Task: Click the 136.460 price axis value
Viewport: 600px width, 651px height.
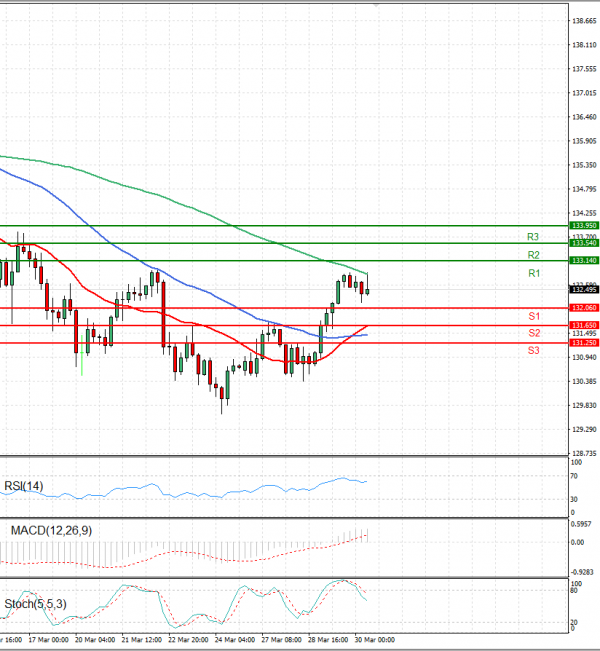Action: pyautogui.click(x=584, y=117)
